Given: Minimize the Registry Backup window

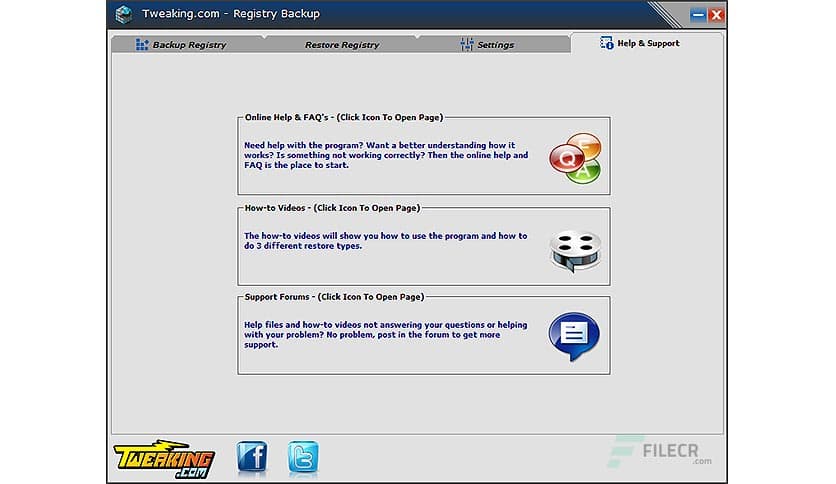Looking at the screenshot, I should [698, 15].
